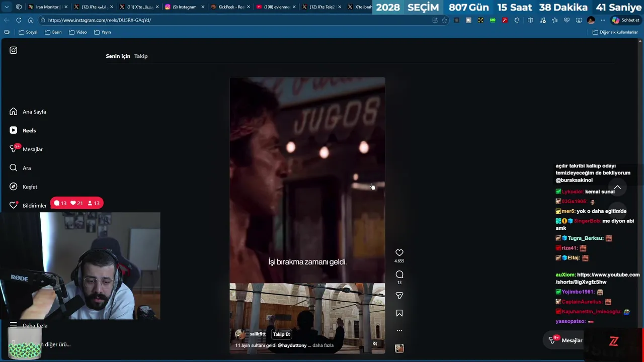This screenshot has width=644, height=362.
Task: Open browser workspaces icon
Action: [x=19, y=7]
